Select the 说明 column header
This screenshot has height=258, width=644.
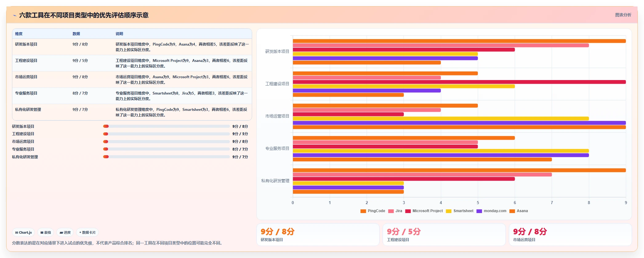coord(119,34)
